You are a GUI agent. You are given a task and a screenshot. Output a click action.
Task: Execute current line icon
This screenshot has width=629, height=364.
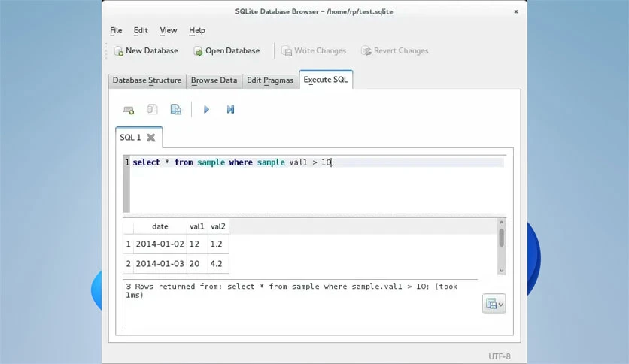[230, 110]
